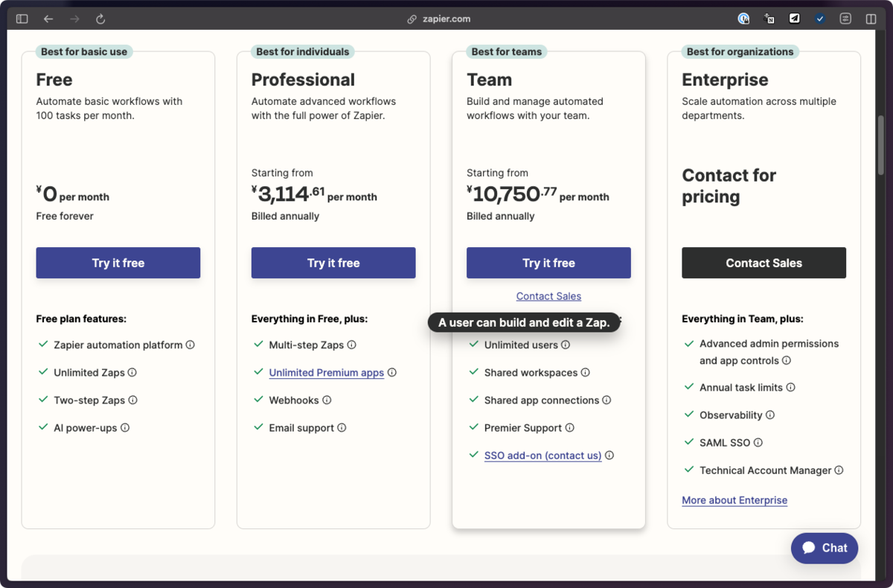Reload the page with refresh icon
Viewport: 893px width, 588px height.
point(100,19)
